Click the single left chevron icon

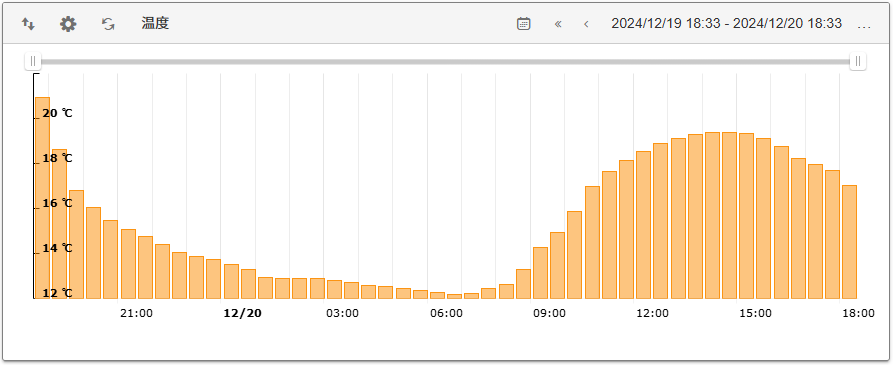tap(586, 24)
